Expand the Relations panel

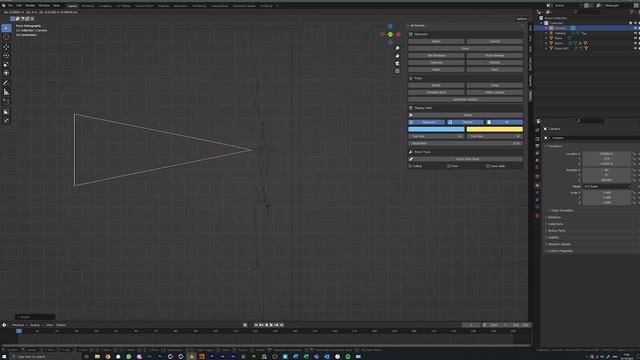(x=554, y=217)
